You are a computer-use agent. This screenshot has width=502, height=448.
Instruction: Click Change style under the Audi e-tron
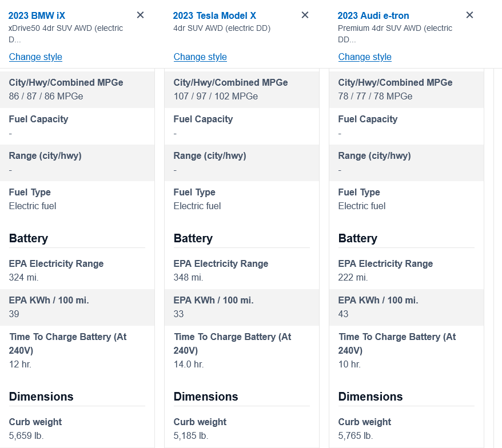pos(365,57)
